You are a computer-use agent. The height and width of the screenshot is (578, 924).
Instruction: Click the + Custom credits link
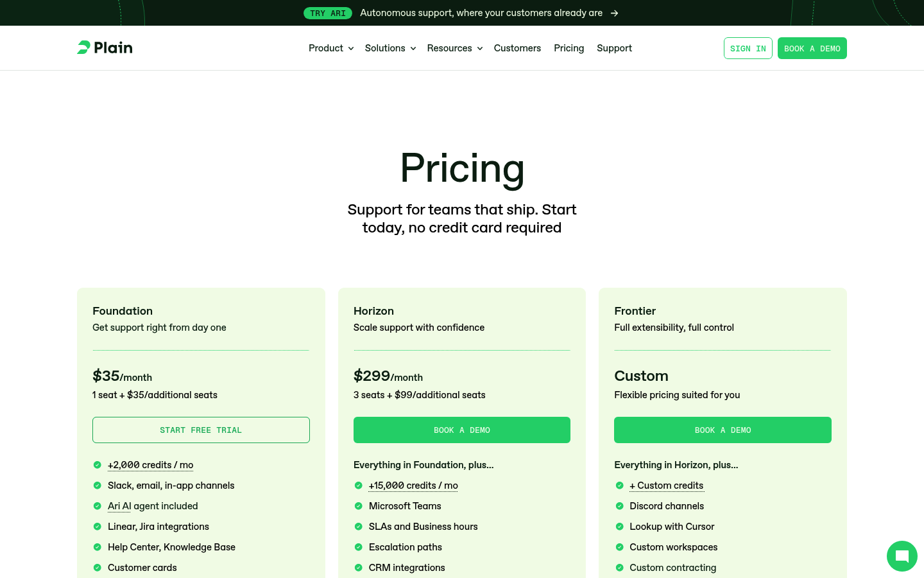pos(666,486)
